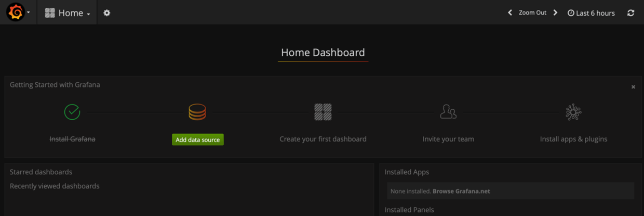Click the team users step icon

click(x=448, y=112)
